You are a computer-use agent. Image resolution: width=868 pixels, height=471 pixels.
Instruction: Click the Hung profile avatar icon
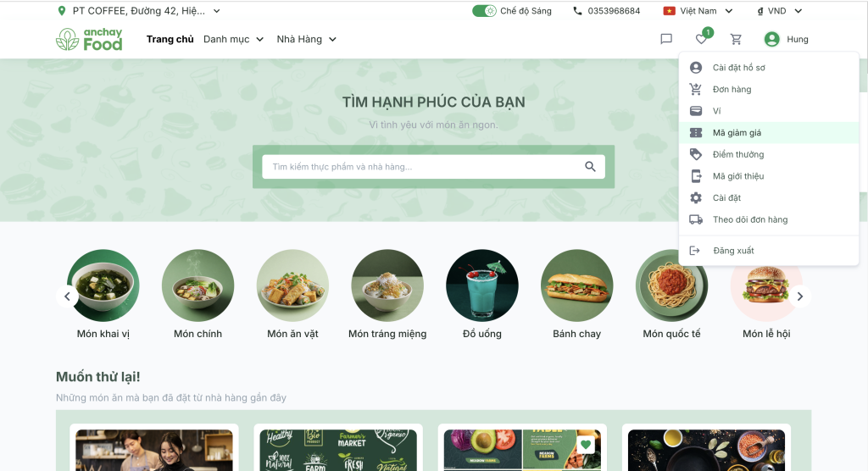[771, 39]
